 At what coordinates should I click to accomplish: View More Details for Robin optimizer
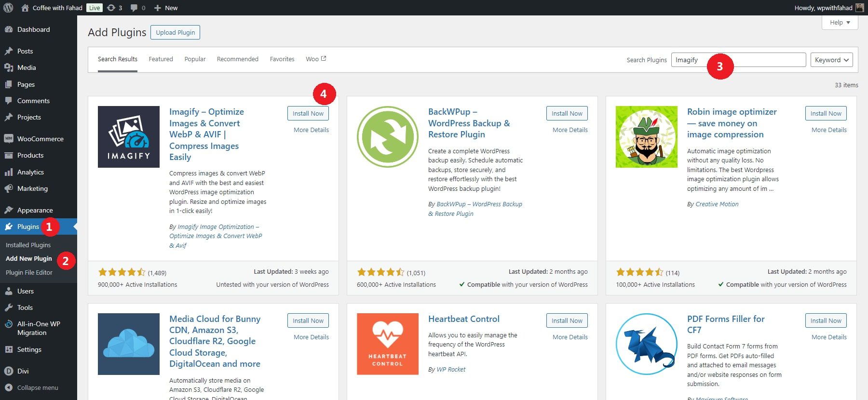coord(829,130)
